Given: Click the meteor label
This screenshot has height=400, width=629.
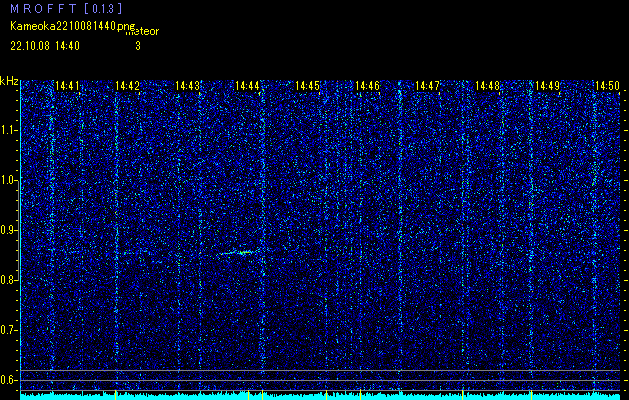Looking at the screenshot, I should [x=142, y=32].
